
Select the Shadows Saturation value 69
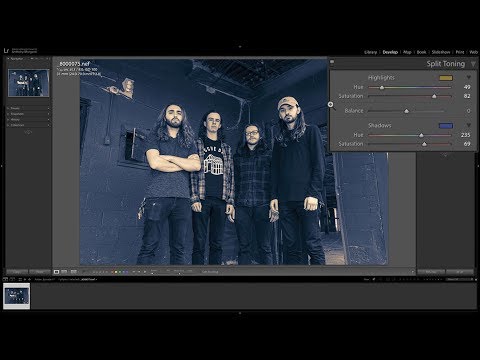pyautogui.click(x=467, y=144)
